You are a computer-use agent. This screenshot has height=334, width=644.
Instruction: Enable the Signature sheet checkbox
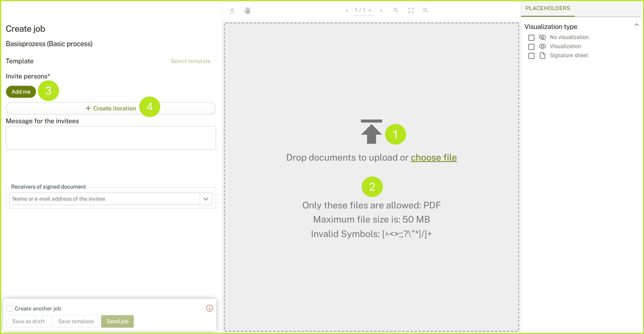531,56
